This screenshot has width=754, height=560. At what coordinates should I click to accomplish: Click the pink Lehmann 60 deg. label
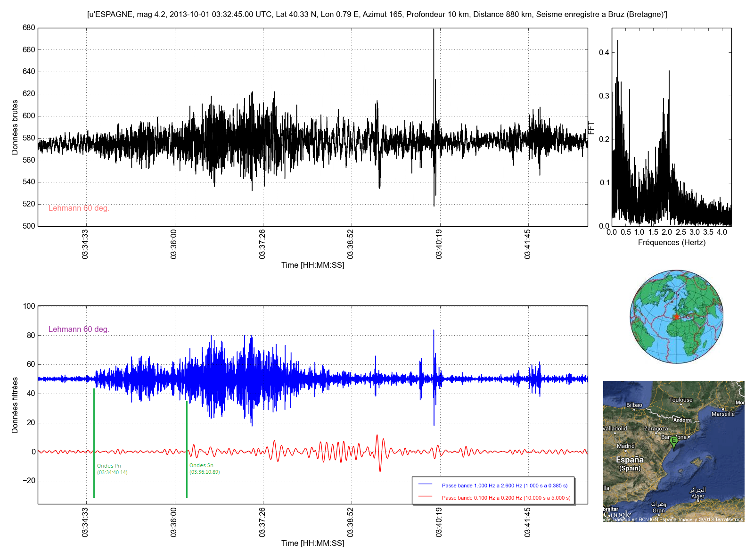(x=79, y=208)
